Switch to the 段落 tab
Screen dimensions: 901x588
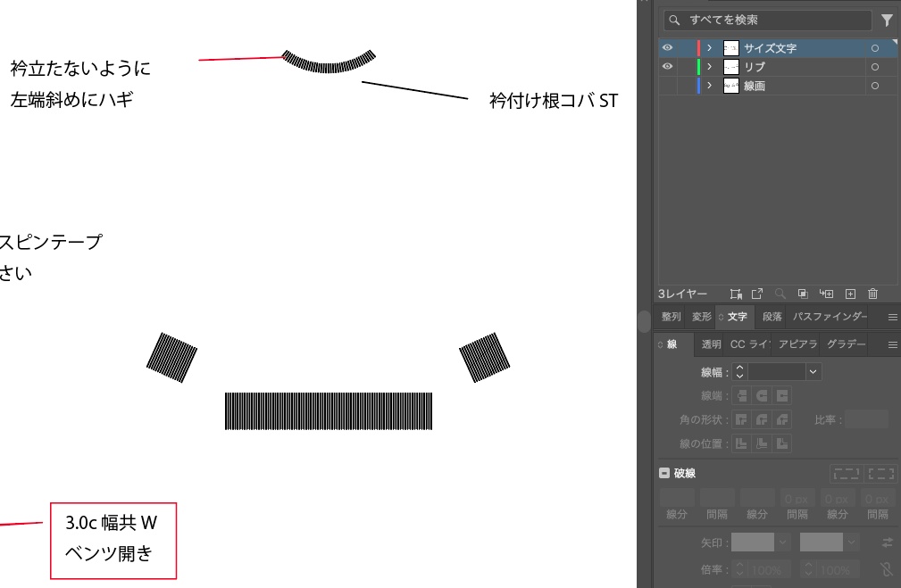pos(771,317)
